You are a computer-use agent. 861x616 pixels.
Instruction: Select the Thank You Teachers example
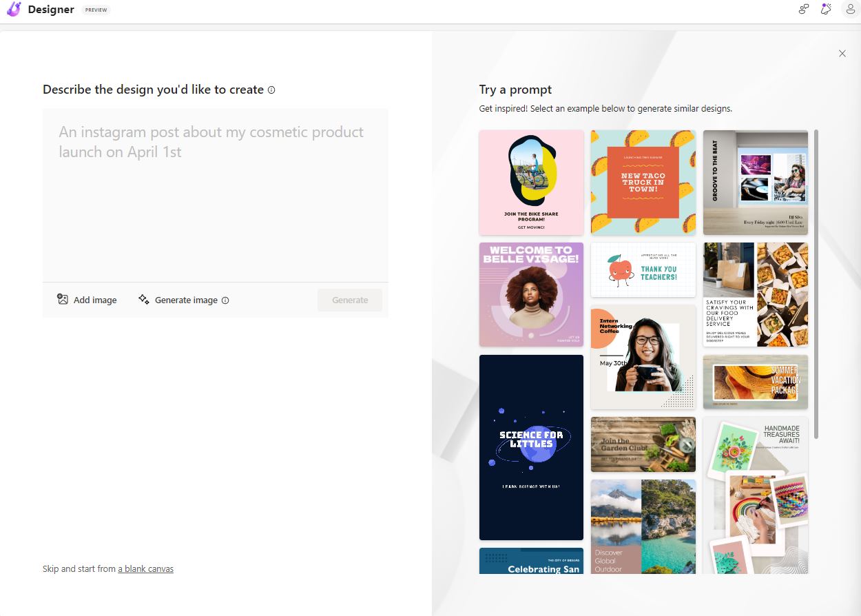[643, 269]
